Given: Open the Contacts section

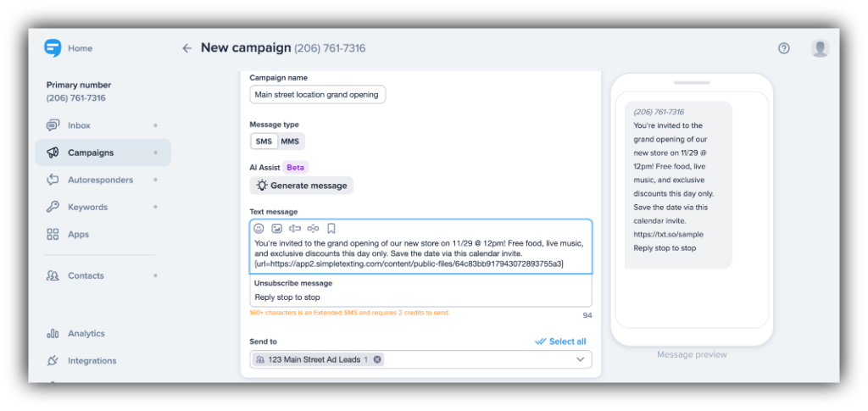Looking at the screenshot, I should point(86,275).
